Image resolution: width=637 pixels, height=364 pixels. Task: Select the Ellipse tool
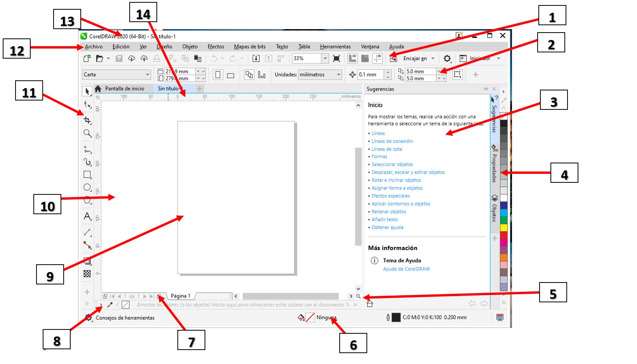tap(87, 187)
